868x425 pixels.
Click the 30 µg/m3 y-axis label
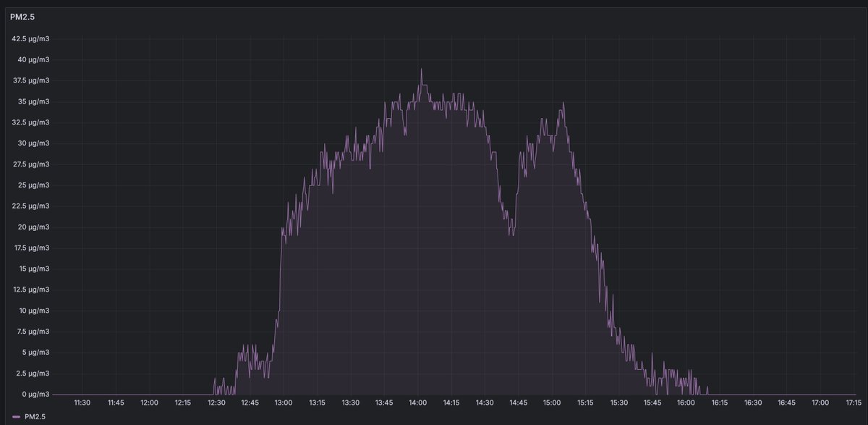(34, 143)
